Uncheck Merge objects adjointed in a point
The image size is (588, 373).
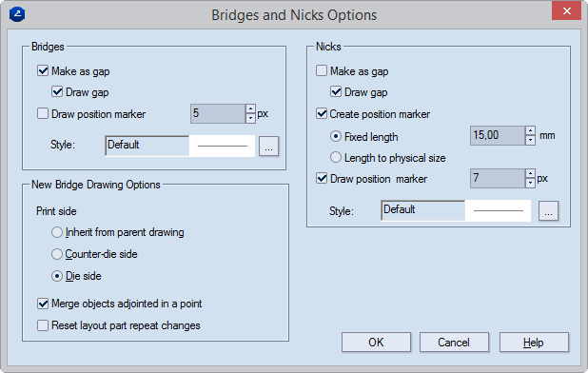[x=43, y=304]
